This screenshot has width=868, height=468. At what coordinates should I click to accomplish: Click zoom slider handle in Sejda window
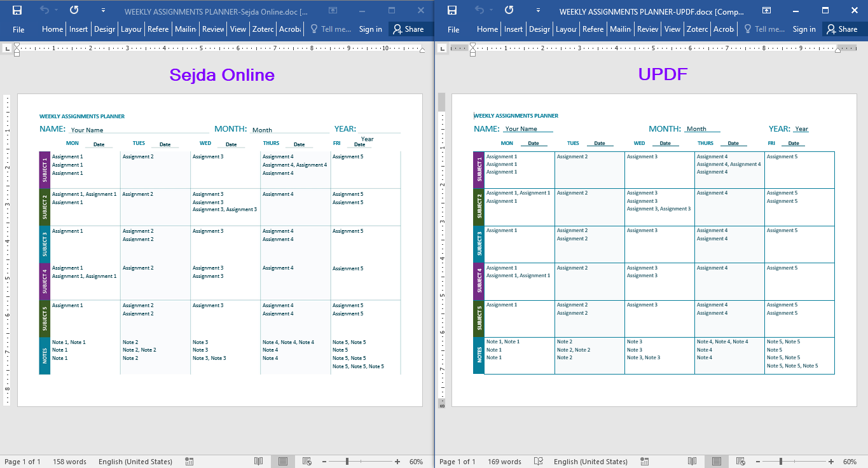347,462
